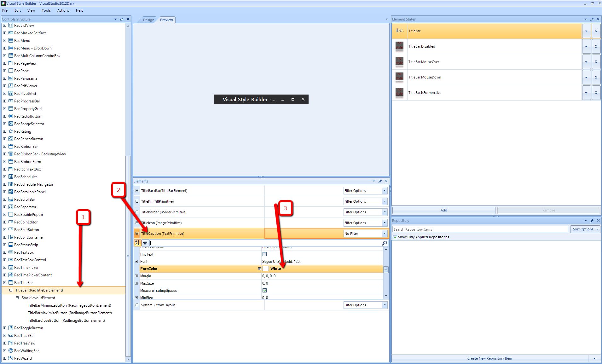The height and width of the screenshot is (364, 602).
Task: Switch to the Design tab
Action: point(148,20)
